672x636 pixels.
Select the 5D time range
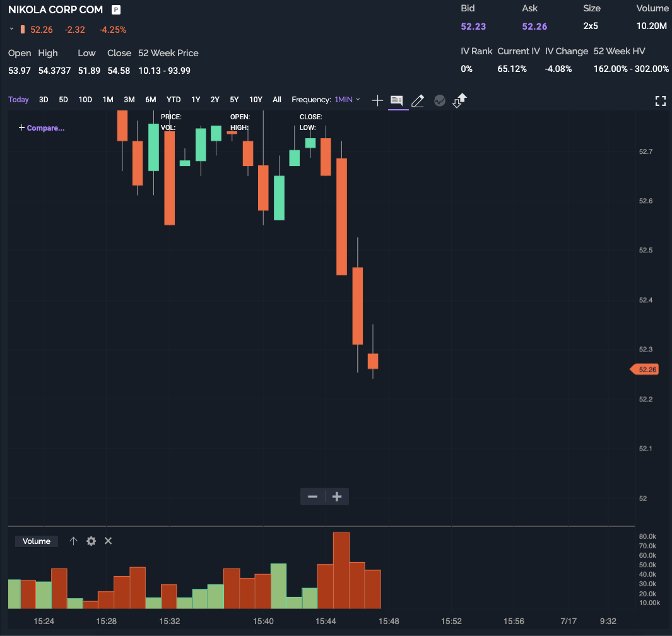point(64,100)
